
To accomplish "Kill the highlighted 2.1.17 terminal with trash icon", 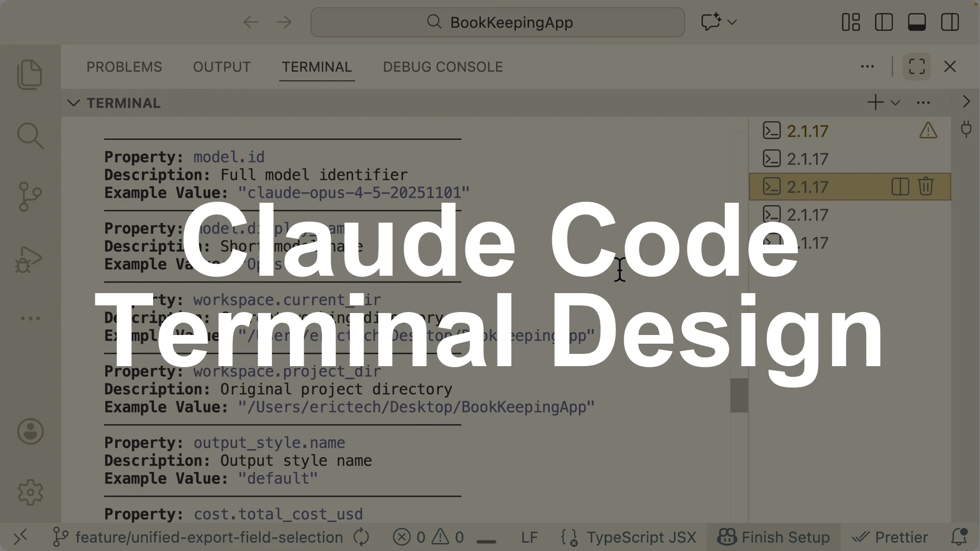I will point(926,186).
